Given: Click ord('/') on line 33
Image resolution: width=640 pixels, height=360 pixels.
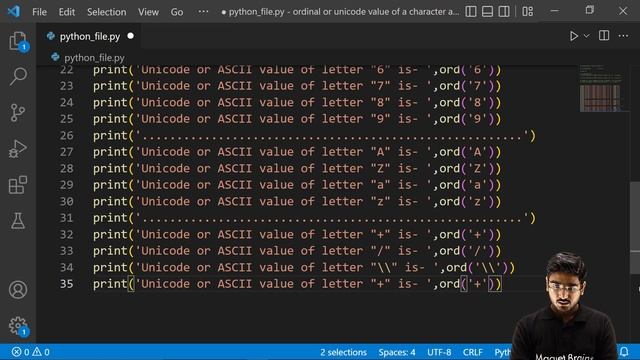Looking at the screenshot, I should [466, 251].
